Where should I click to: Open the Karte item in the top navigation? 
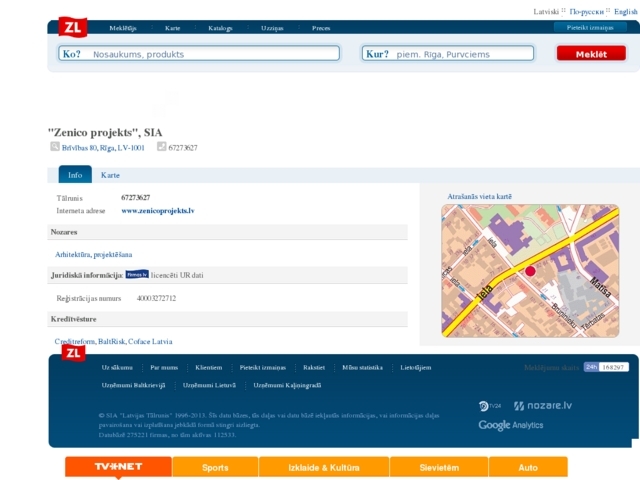point(173,28)
